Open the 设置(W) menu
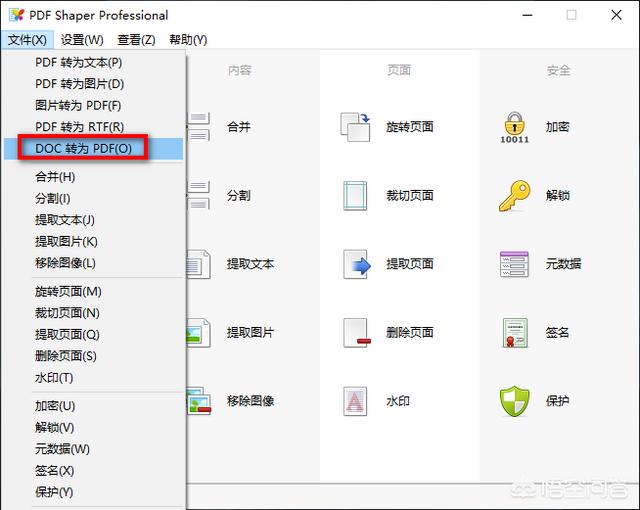The width and height of the screenshot is (640, 510). pos(82,40)
